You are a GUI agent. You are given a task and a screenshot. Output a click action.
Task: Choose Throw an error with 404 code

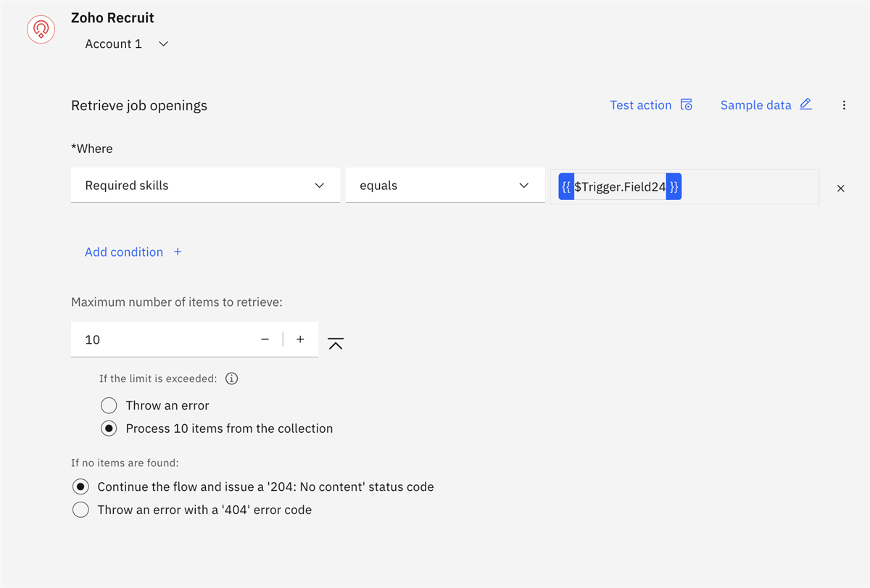80,510
